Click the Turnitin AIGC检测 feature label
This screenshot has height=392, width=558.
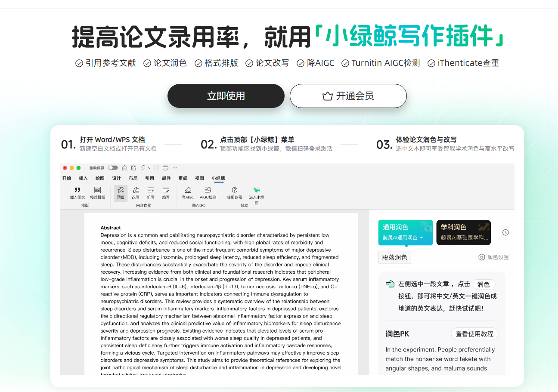[x=385, y=63]
